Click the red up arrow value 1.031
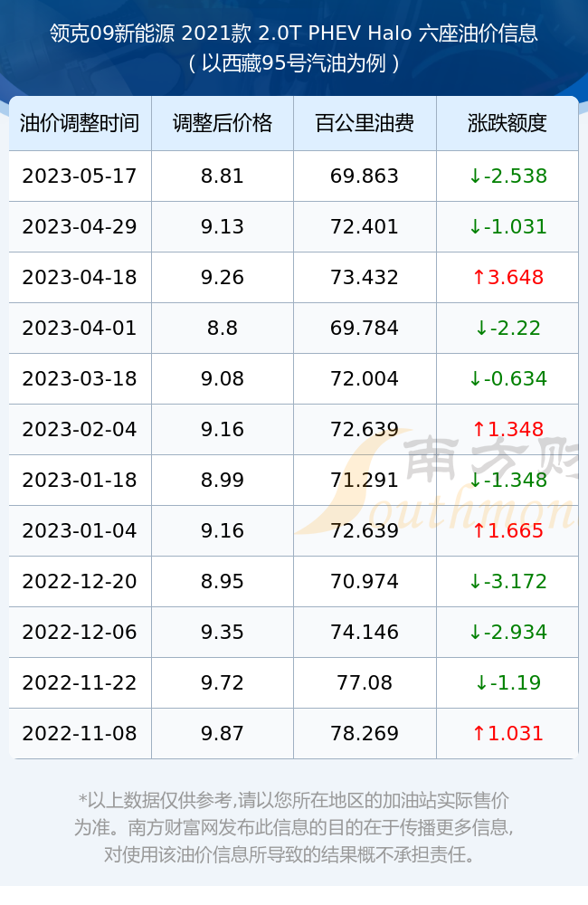This screenshot has width=588, height=905. click(x=507, y=734)
